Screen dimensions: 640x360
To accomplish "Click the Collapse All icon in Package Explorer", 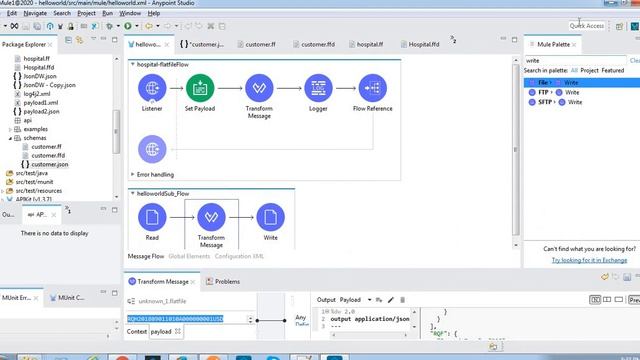I will pyautogui.click(x=69, y=40).
